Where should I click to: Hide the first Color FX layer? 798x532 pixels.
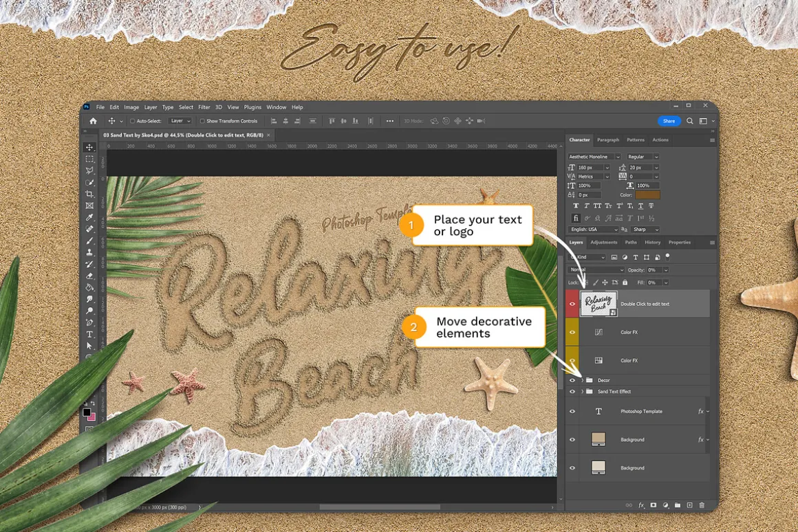tap(572, 332)
